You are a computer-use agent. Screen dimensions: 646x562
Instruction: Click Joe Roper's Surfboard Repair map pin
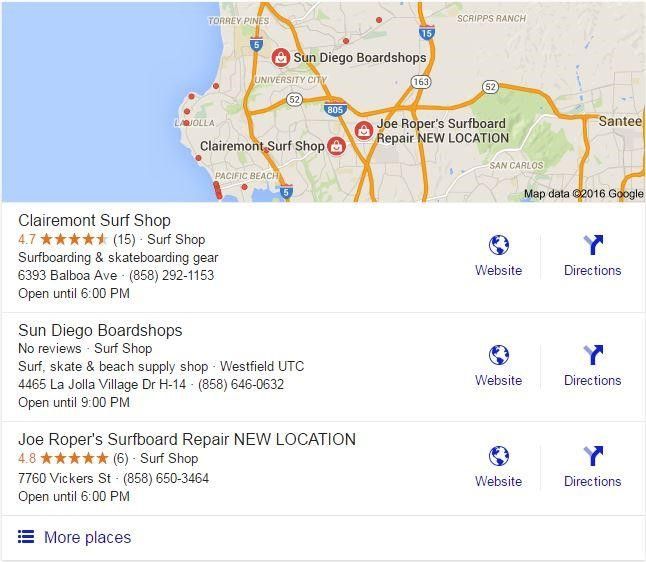click(363, 130)
